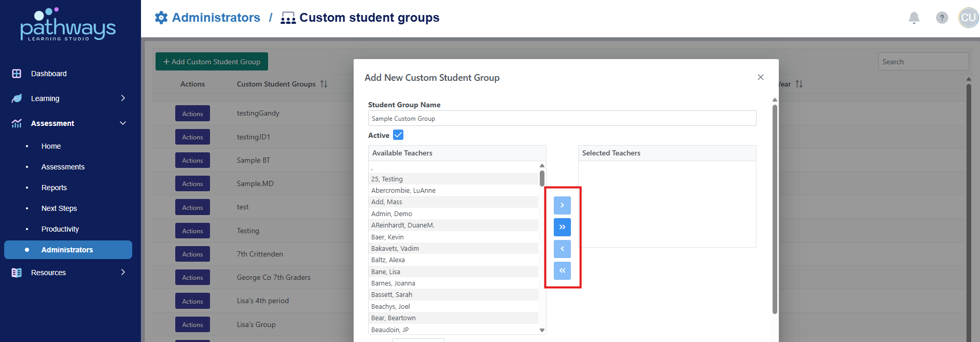
Task: Expand the Learning sidebar menu
Action: pos(123,98)
